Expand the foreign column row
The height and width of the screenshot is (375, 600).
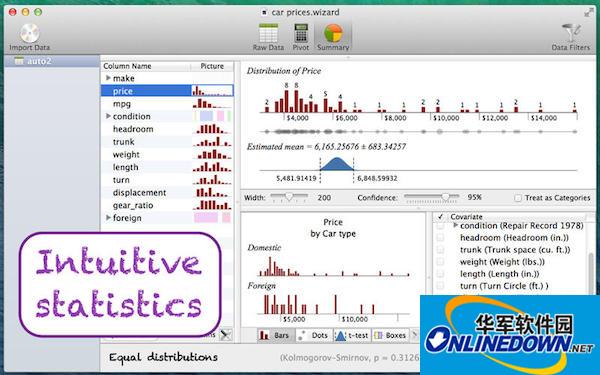coord(108,218)
